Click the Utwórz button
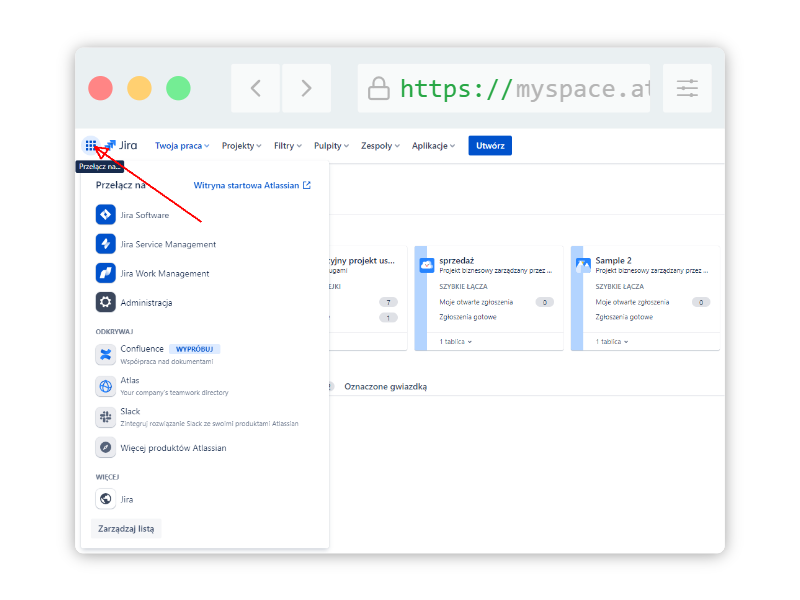This screenshot has width=800, height=600. pos(490,145)
